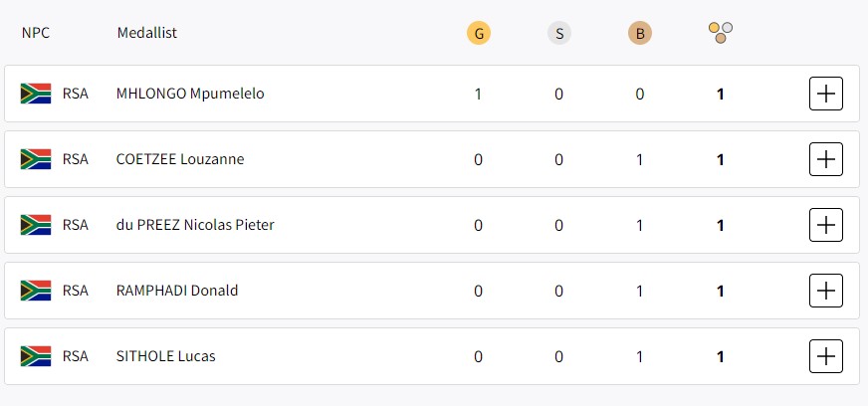Expand the RAMPHADI Donald row details
The image size is (868, 406).
(826, 291)
